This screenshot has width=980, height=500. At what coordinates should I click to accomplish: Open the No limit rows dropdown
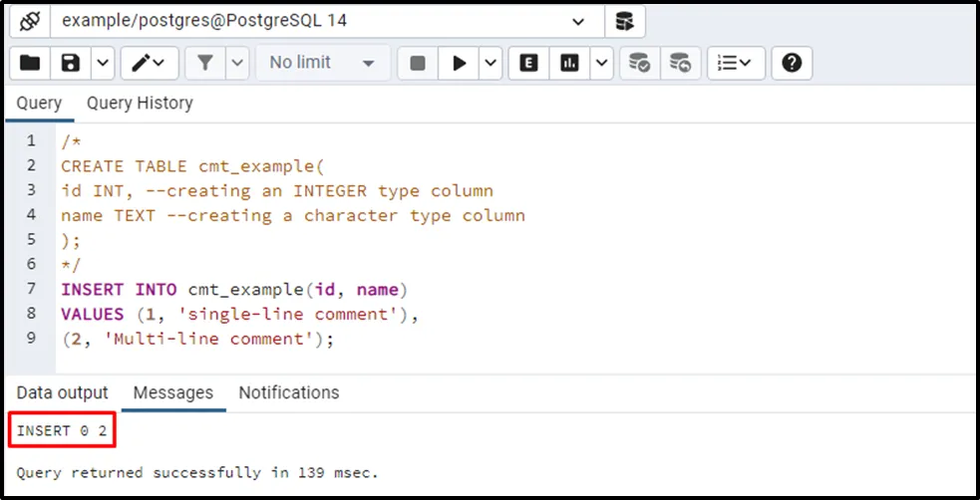[x=321, y=63]
